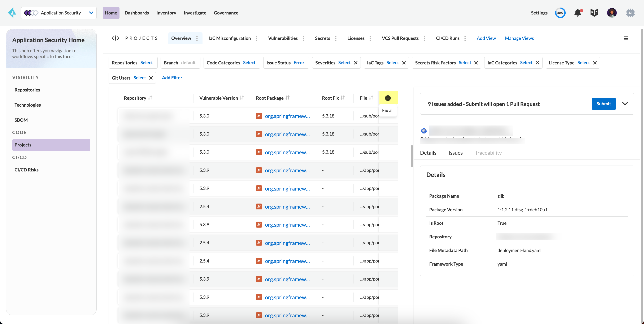Sort by File column
The image size is (644, 324).
click(x=371, y=98)
